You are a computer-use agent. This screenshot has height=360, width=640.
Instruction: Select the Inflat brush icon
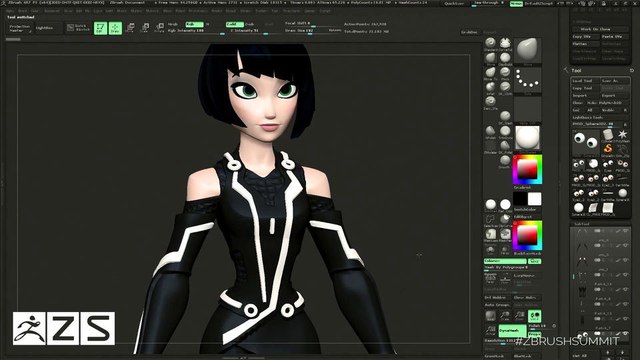pyautogui.click(x=490, y=87)
